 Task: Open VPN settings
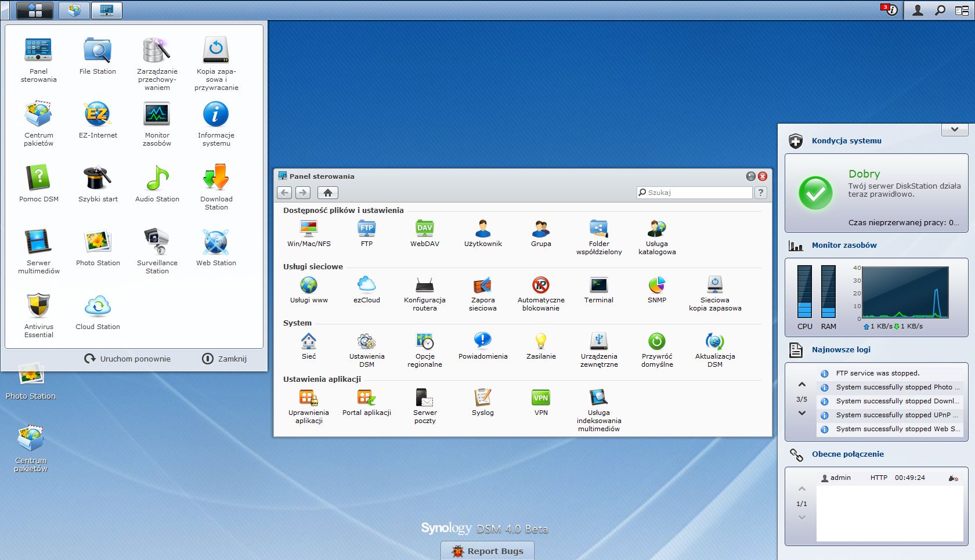(x=541, y=402)
